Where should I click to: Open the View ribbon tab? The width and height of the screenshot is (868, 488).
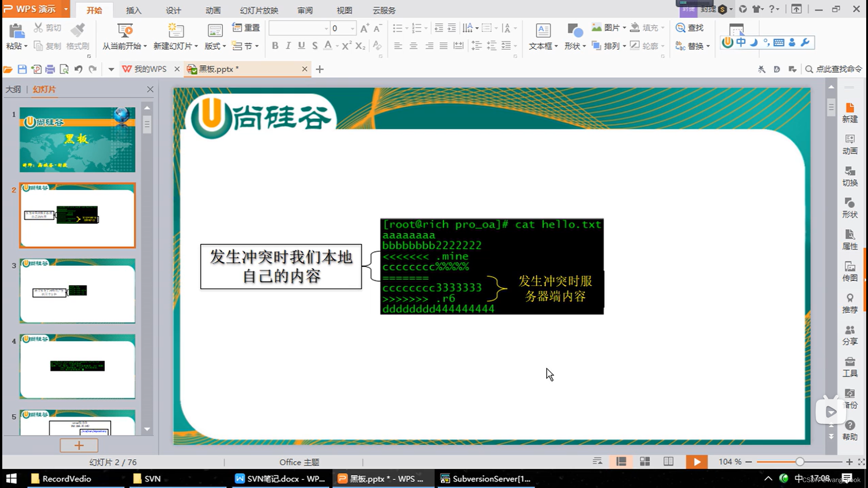tap(344, 10)
